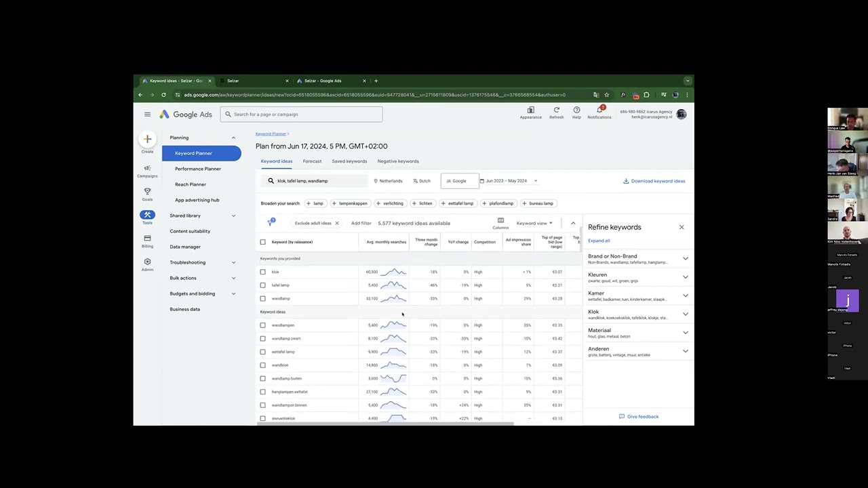Click Expand all link

[x=599, y=241]
